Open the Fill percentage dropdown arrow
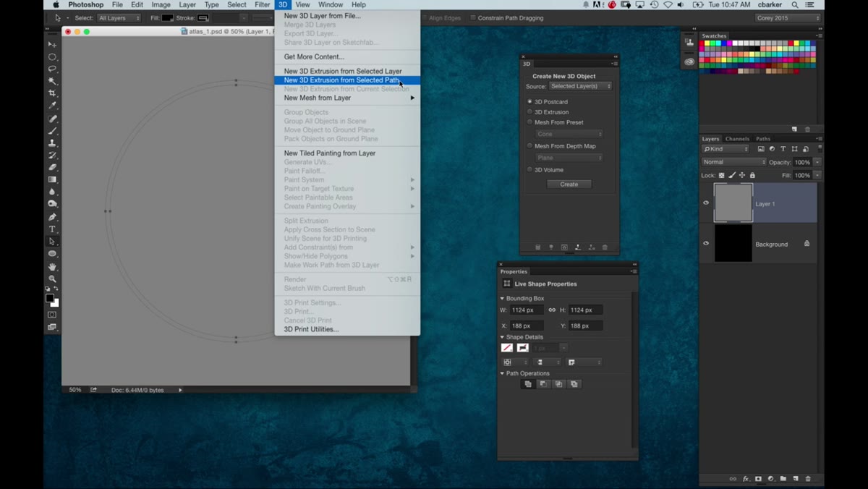The width and height of the screenshot is (868, 489). coord(817,175)
